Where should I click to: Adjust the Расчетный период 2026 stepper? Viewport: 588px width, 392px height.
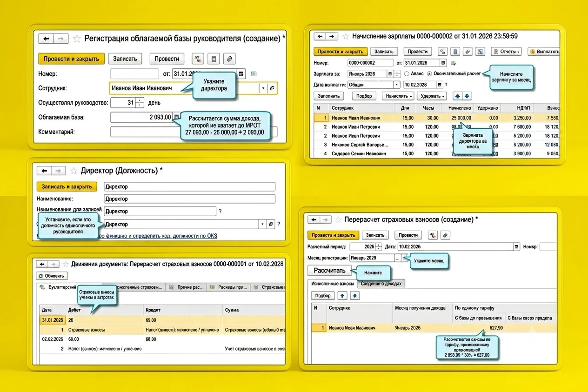378,246
